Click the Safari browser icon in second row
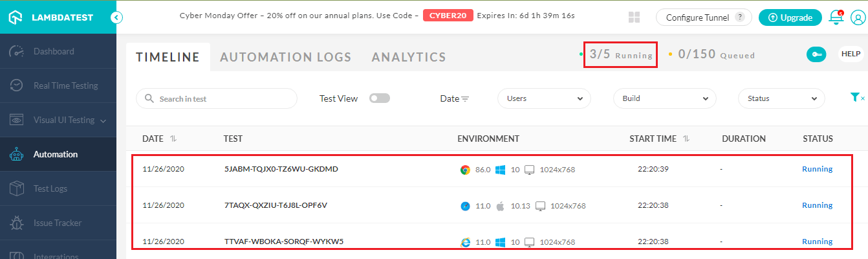This screenshot has height=259, width=868. tap(464, 206)
